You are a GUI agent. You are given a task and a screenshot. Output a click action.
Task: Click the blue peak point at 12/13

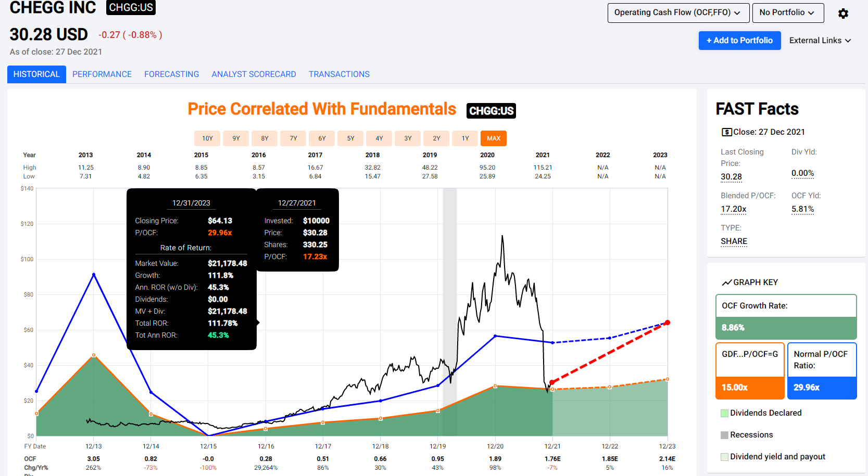point(94,275)
